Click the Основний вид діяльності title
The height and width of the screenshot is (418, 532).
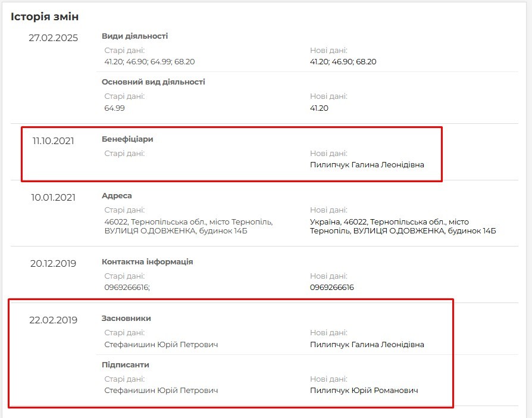tap(154, 82)
